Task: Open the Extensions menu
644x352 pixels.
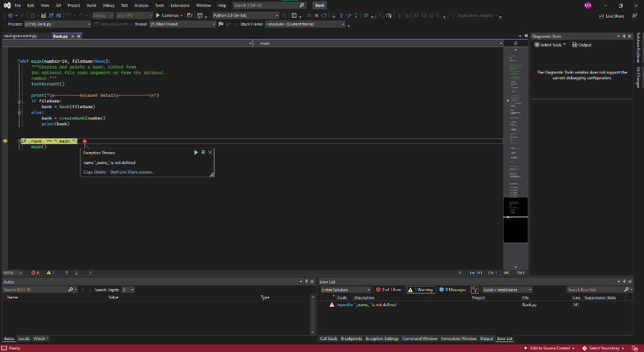Action: [180, 5]
